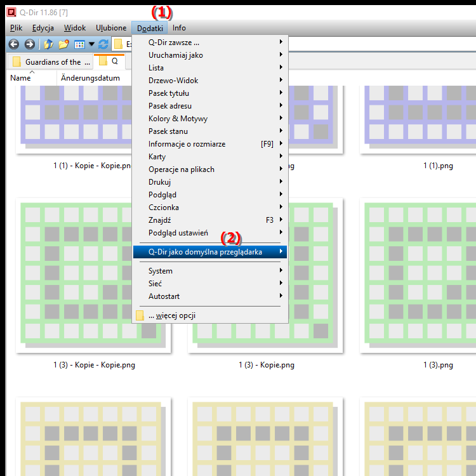Open the 'System' menu entry
Image resolution: width=476 pixels, height=476 pixels.
[x=210, y=271]
